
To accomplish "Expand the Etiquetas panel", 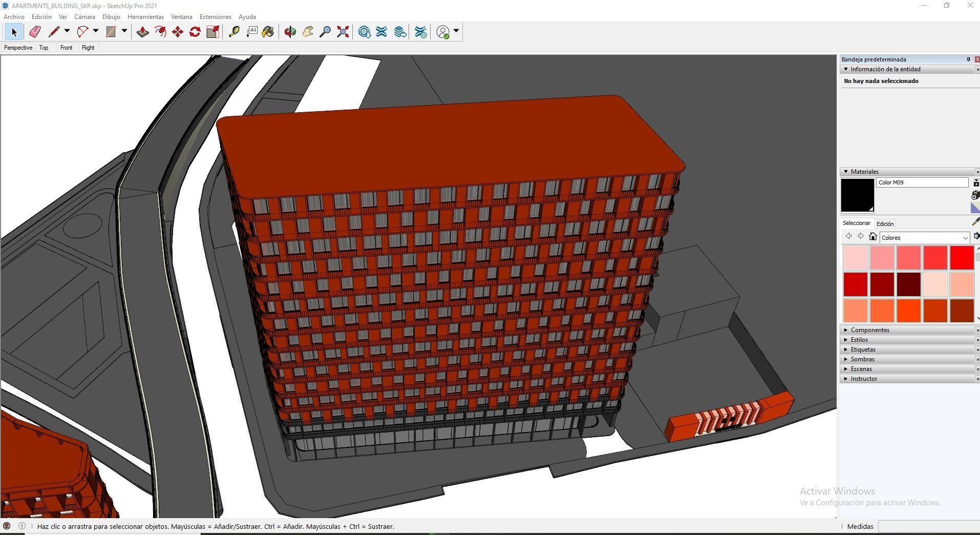I will coord(846,349).
